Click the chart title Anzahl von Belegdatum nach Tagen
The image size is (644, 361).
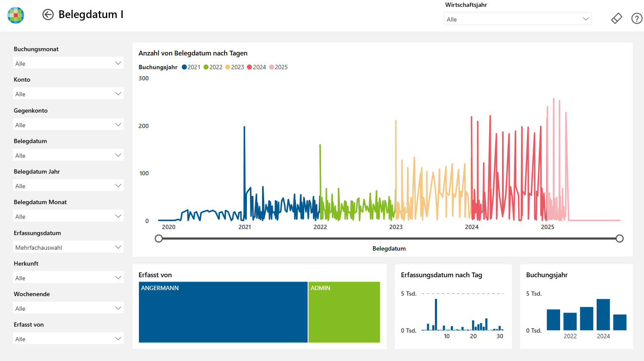click(x=193, y=53)
